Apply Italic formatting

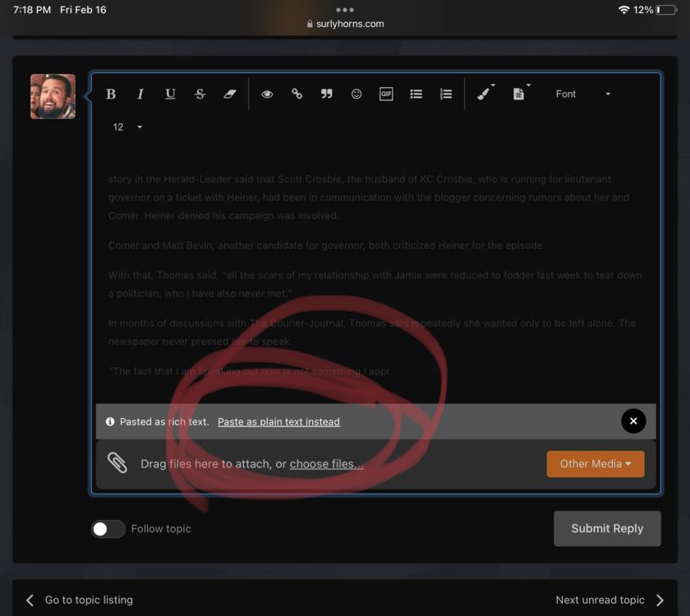coord(140,94)
